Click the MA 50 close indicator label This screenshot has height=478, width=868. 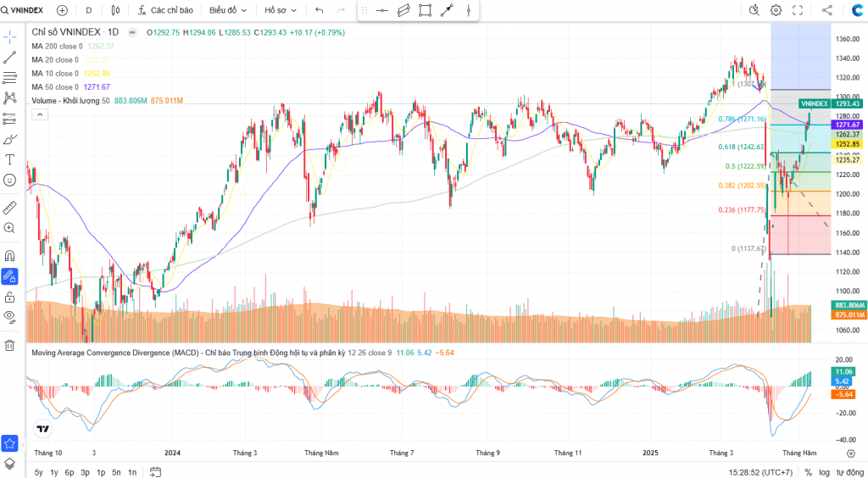tap(55, 86)
